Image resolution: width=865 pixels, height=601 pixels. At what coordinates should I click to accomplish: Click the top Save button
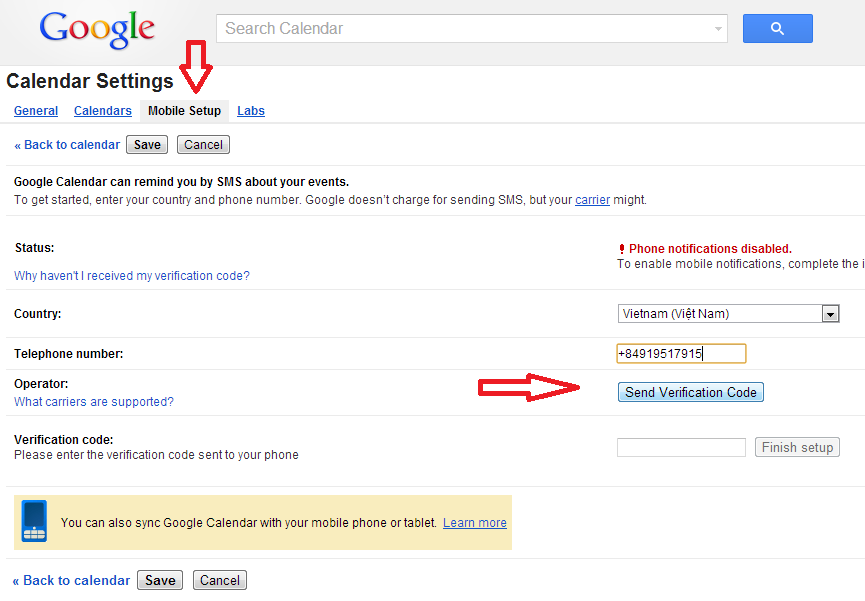tap(147, 145)
